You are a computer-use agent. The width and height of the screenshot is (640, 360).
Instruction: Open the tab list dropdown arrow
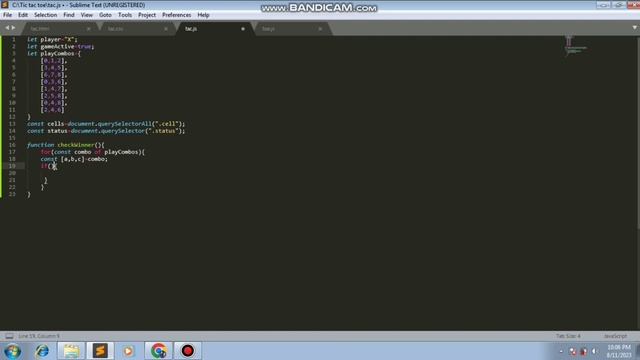(x=634, y=28)
